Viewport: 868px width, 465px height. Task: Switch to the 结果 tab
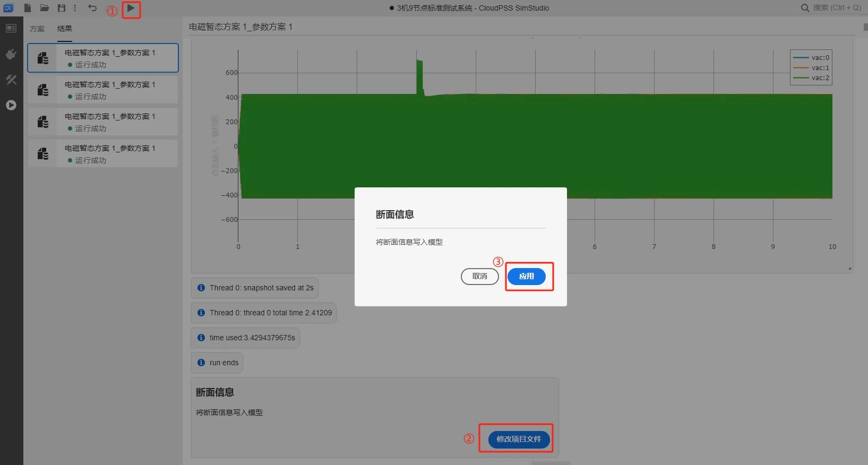65,29
